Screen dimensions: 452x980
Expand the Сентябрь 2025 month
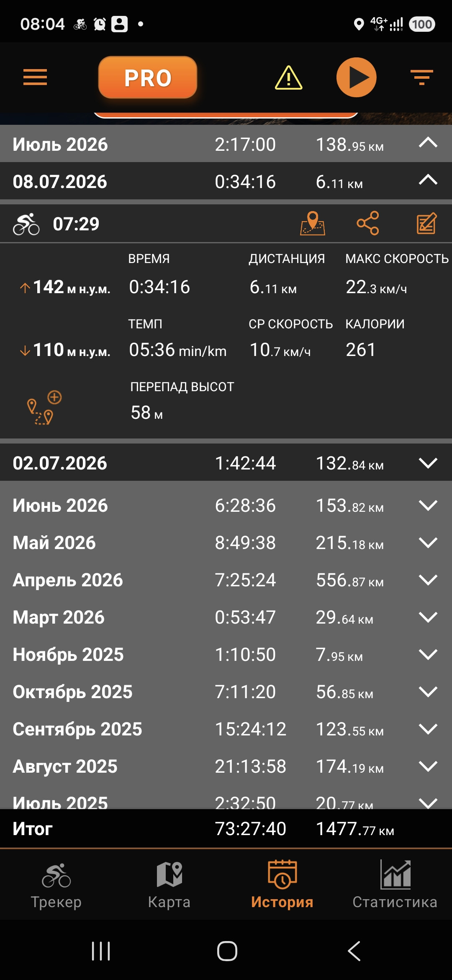click(428, 729)
